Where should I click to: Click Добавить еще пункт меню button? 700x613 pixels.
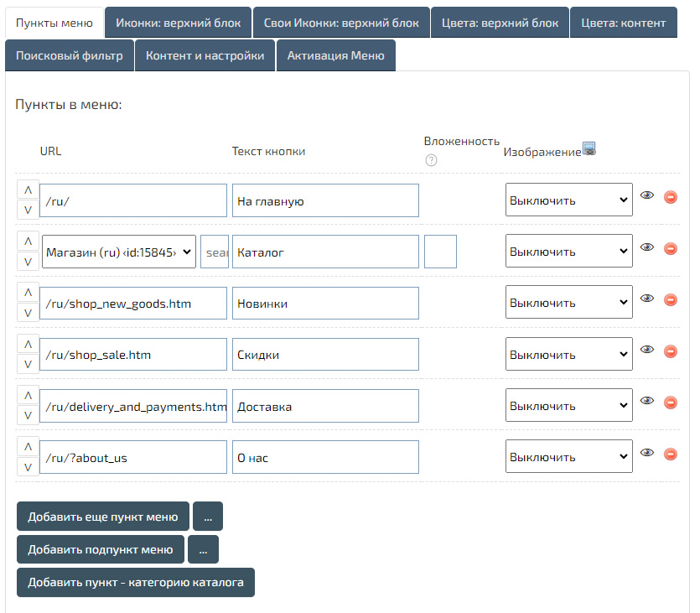(x=102, y=517)
